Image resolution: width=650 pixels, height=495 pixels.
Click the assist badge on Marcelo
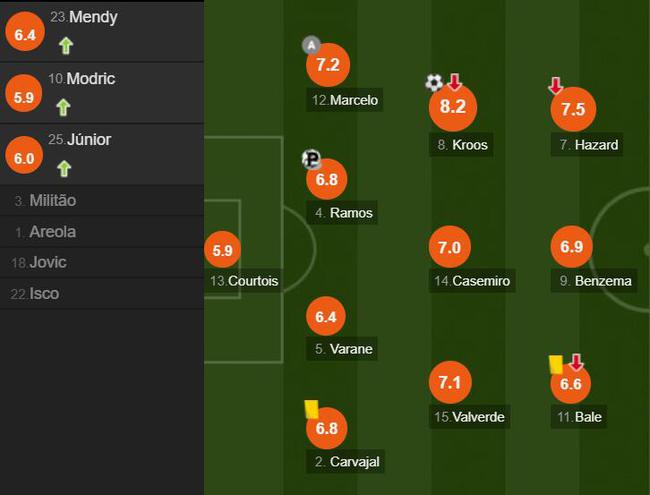point(312,46)
